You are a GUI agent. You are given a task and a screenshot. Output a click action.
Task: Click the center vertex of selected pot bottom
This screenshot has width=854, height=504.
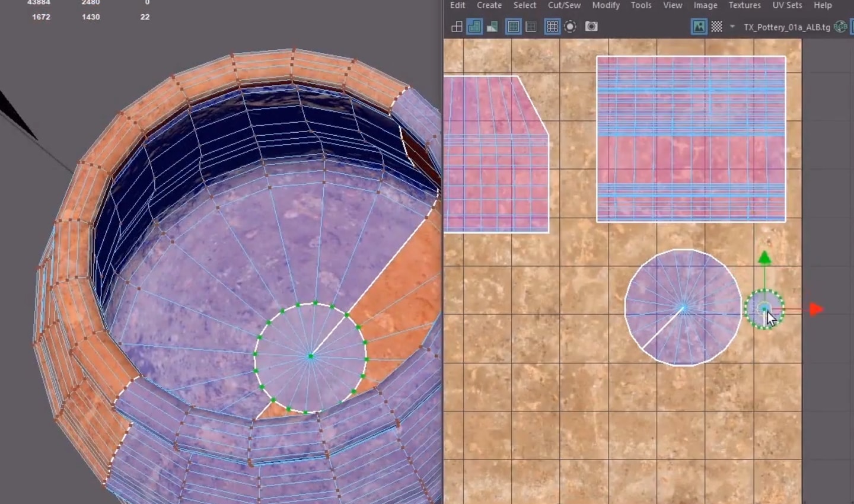[310, 356]
